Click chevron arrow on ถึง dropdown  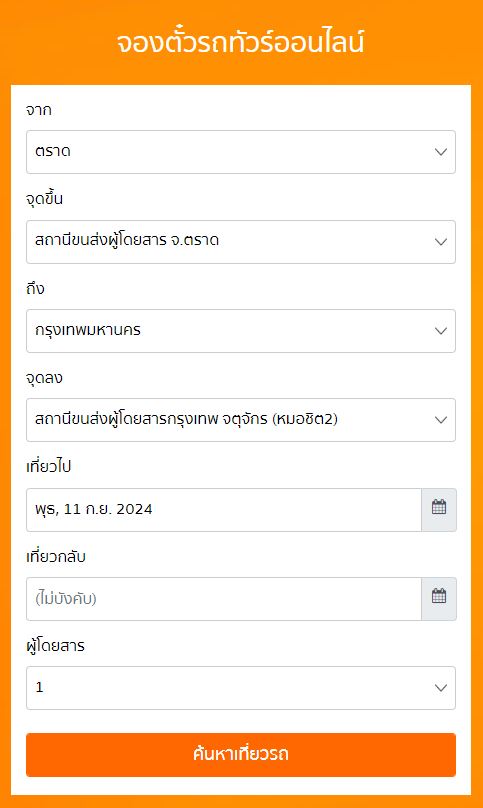tap(441, 331)
